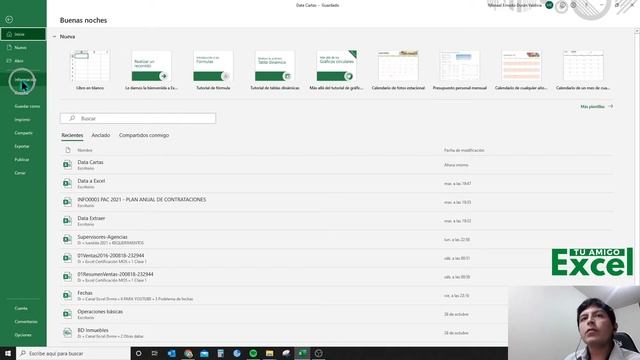Open Calendario de un mes template
This screenshot has height=360, width=640.
tap(583, 70)
